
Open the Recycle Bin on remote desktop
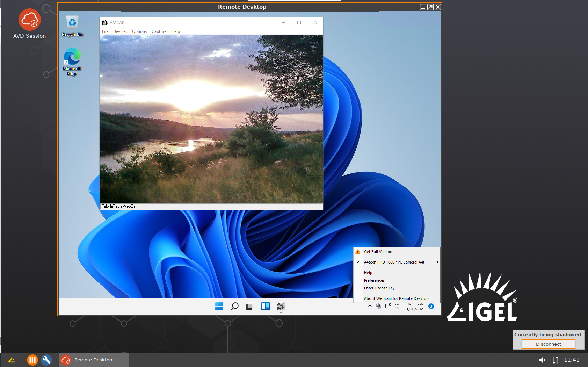click(x=72, y=26)
